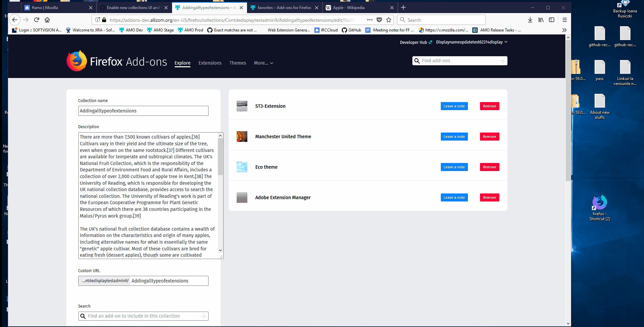Reload the current page
Image resolution: width=644 pixels, height=327 pixels.
(x=37, y=20)
